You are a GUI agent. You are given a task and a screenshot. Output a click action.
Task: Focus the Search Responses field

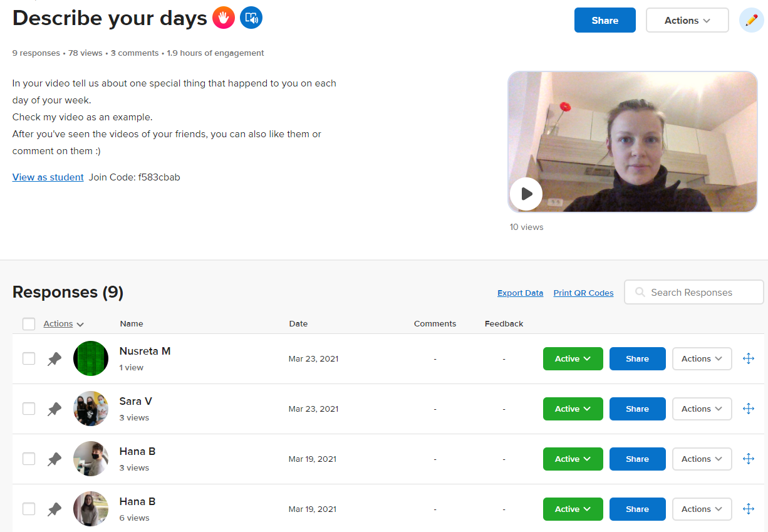(694, 292)
